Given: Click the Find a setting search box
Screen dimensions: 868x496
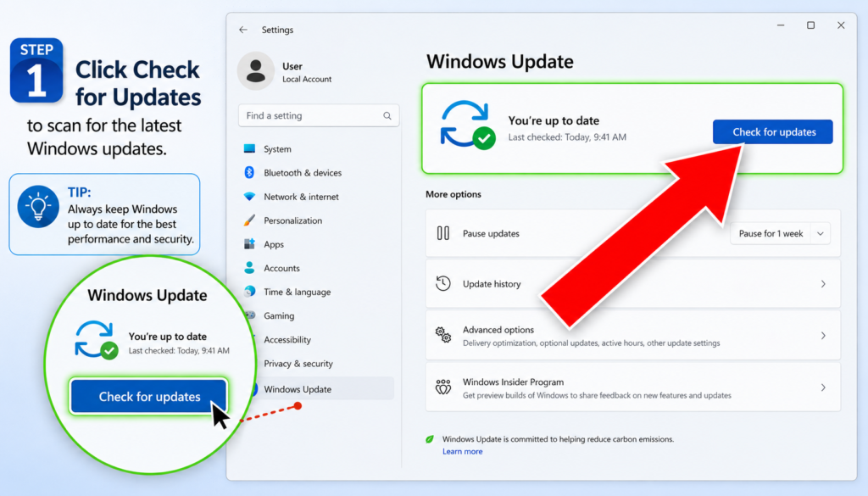Looking at the screenshot, I should click(x=319, y=115).
